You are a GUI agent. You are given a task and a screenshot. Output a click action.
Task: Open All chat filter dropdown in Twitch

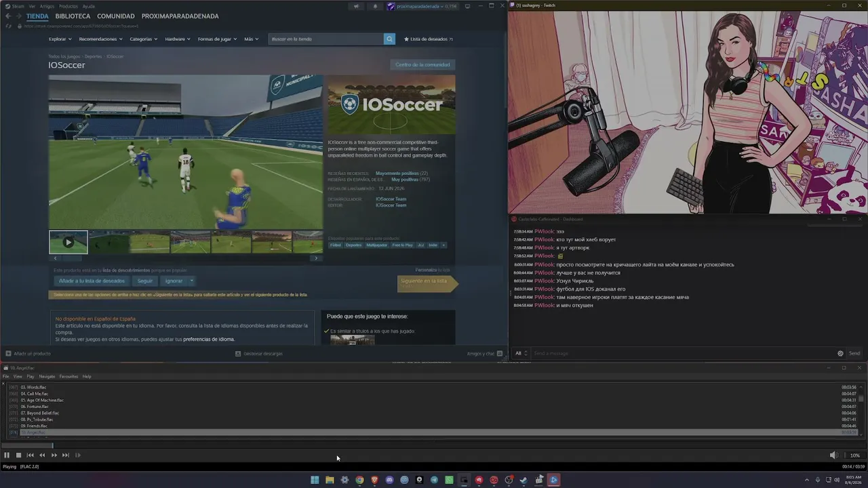(x=521, y=353)
